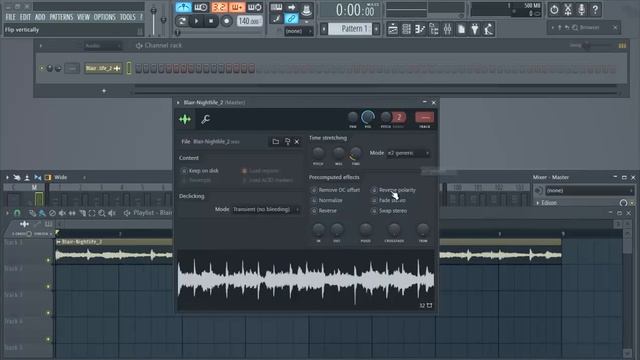Click the 140 tempo field
This screenshot has height=360, width=640.
tap(249, 20)
